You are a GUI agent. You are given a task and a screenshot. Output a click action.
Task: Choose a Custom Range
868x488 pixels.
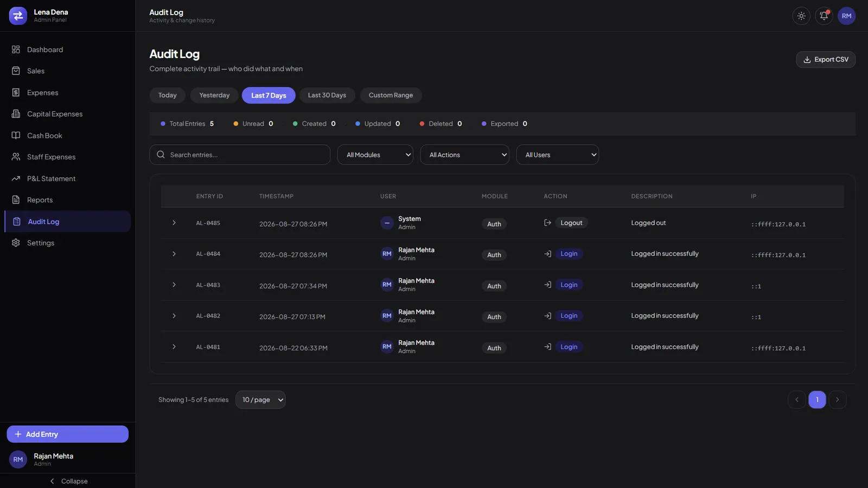pyautogui.click(x=391, y=95)
